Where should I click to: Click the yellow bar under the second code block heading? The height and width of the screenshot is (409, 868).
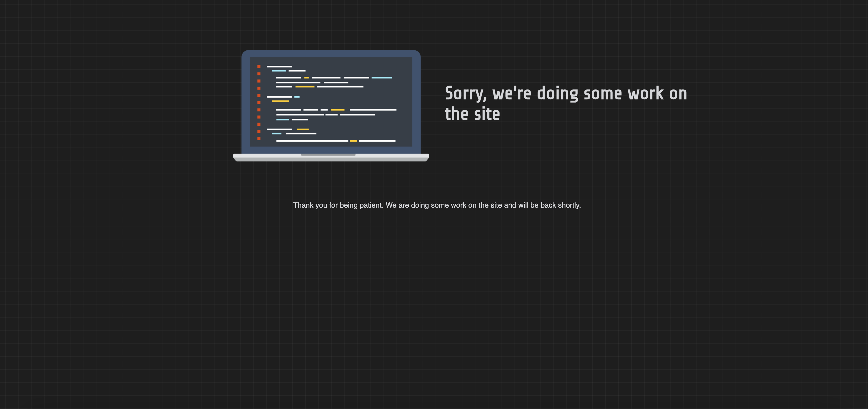tap(280, 101)
